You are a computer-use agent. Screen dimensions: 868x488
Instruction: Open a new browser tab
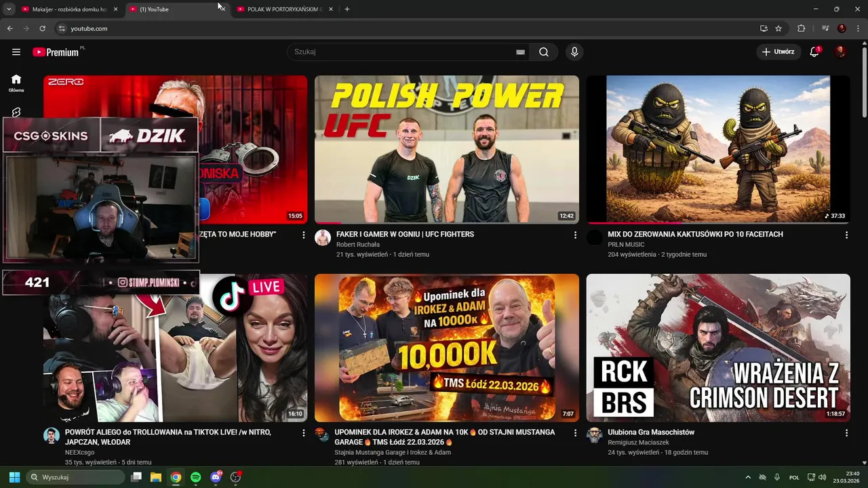347,9
